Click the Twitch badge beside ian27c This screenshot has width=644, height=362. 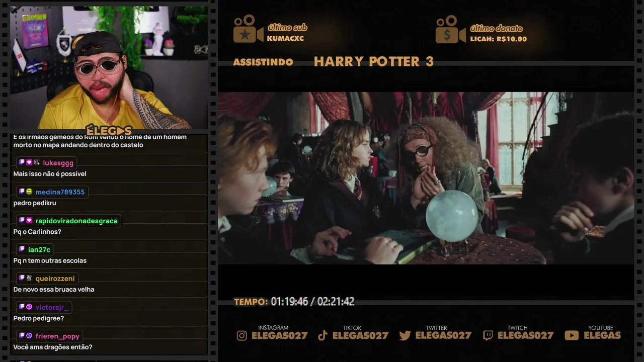22,249
